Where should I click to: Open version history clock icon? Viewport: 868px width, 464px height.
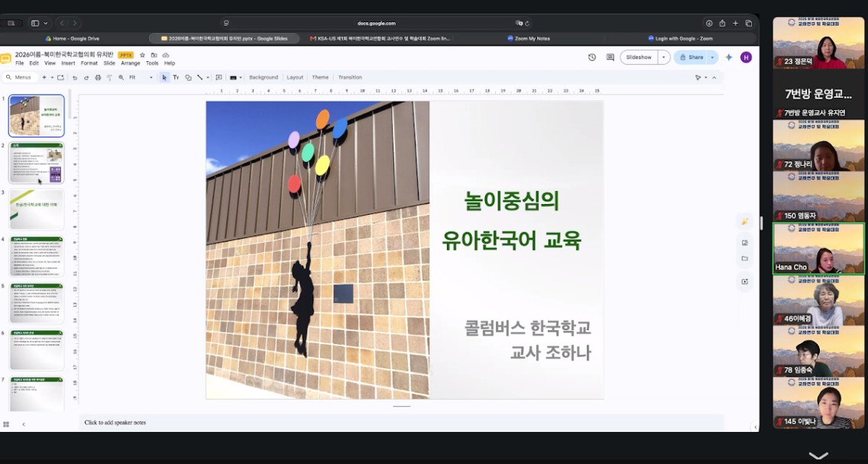591,57
